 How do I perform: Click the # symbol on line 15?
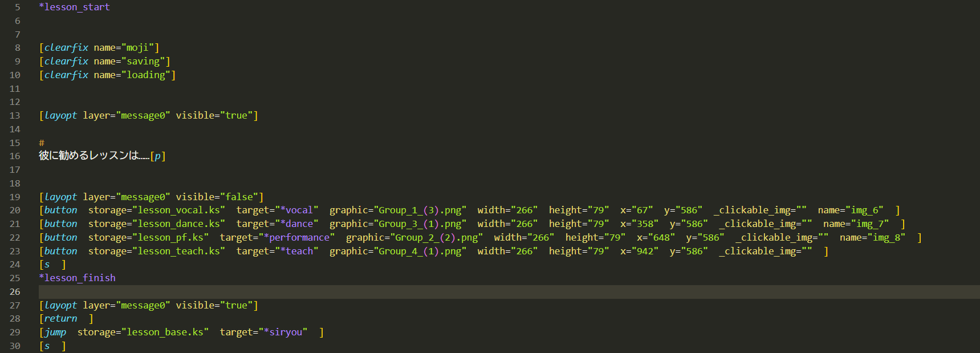[x=42, y=143]
